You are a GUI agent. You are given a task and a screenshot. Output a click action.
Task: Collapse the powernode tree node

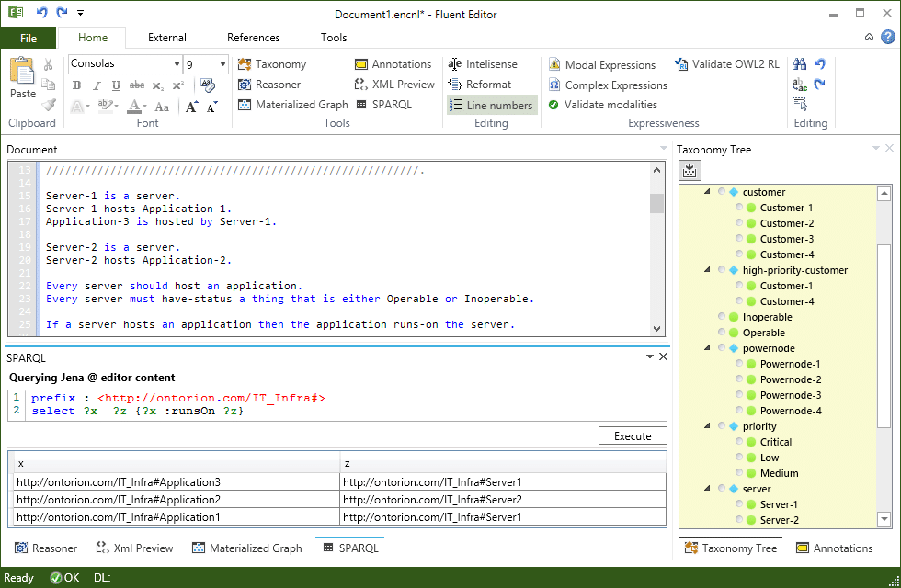coord(707,348)
